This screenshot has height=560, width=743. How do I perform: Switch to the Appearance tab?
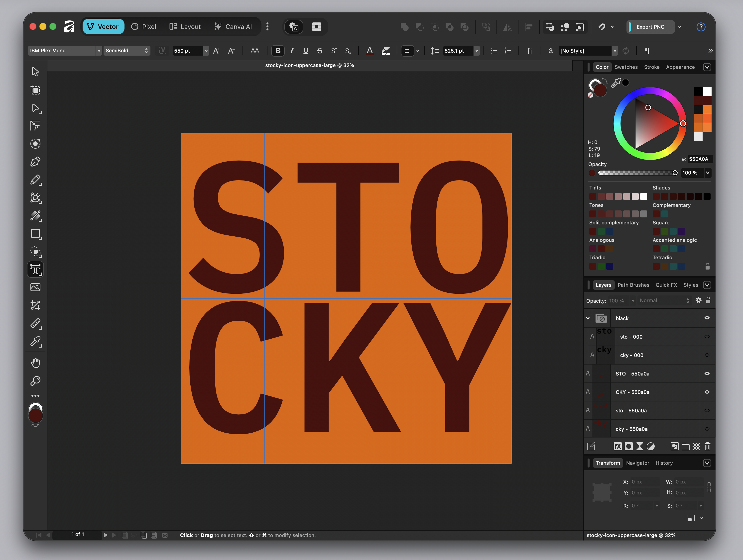point(680,67)
